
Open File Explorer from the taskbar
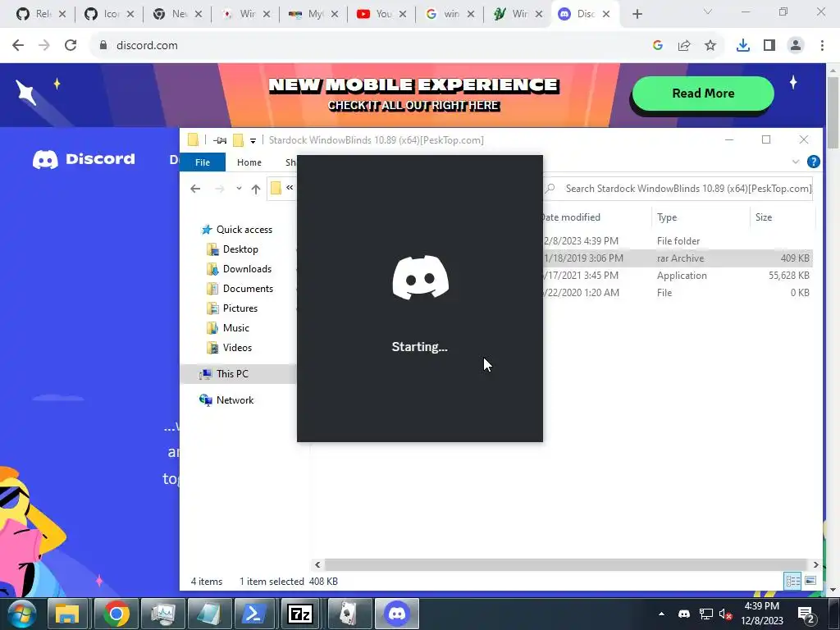(x=67, y=614)
